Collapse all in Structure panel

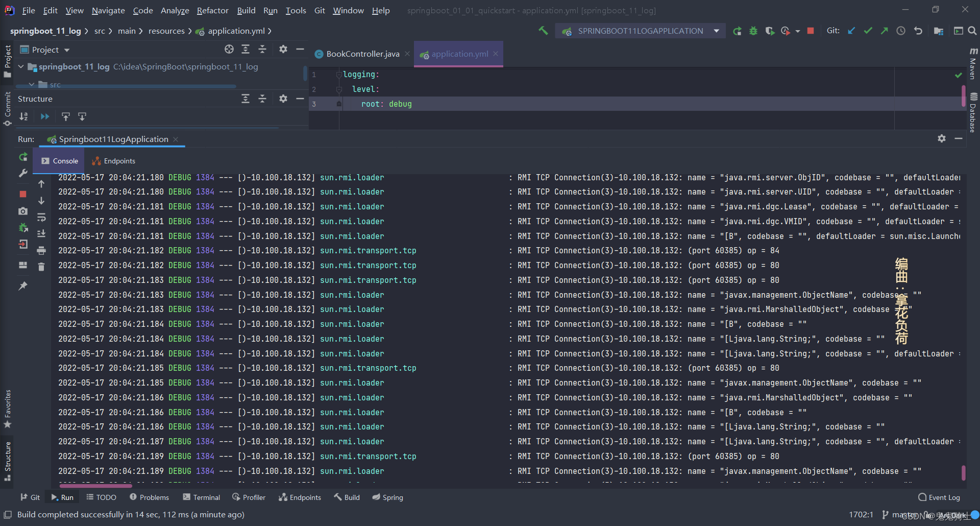pyautogui.click(x=262, y=99)
